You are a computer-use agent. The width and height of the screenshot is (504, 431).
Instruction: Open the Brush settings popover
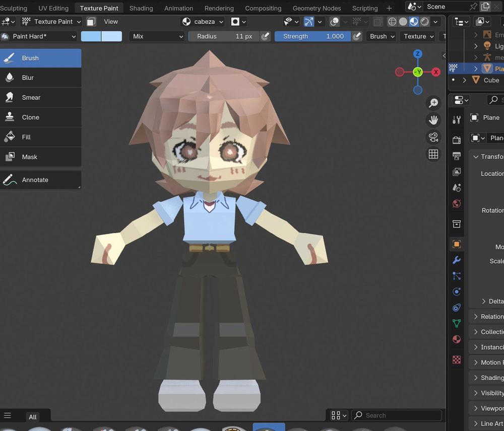tap(382, 36)
